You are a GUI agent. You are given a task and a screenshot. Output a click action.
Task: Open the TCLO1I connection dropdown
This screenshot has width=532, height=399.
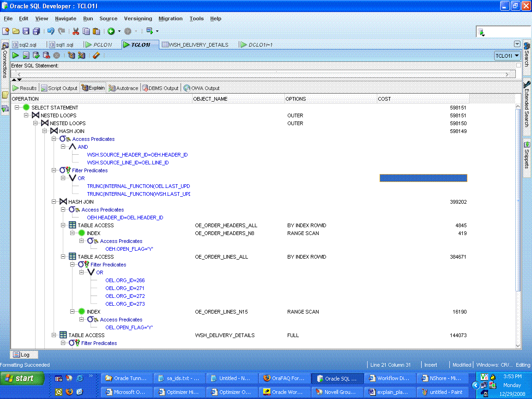(507, 55)
